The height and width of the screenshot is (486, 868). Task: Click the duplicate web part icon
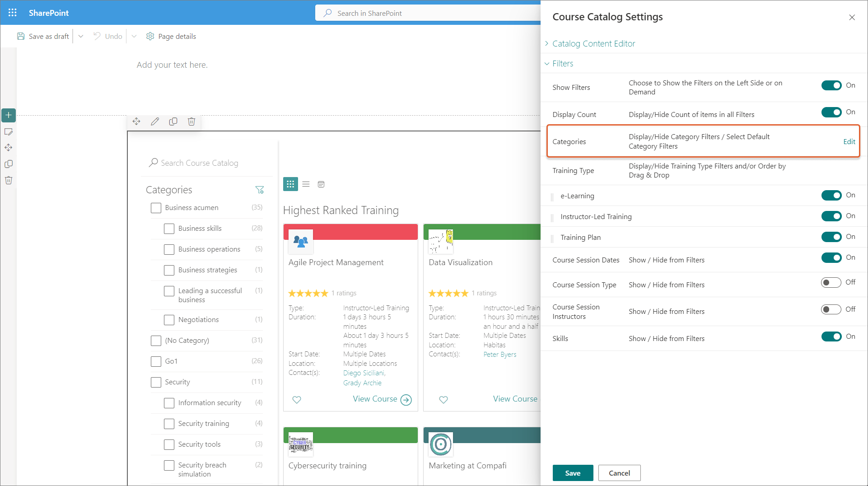click(x=173, y=121)
